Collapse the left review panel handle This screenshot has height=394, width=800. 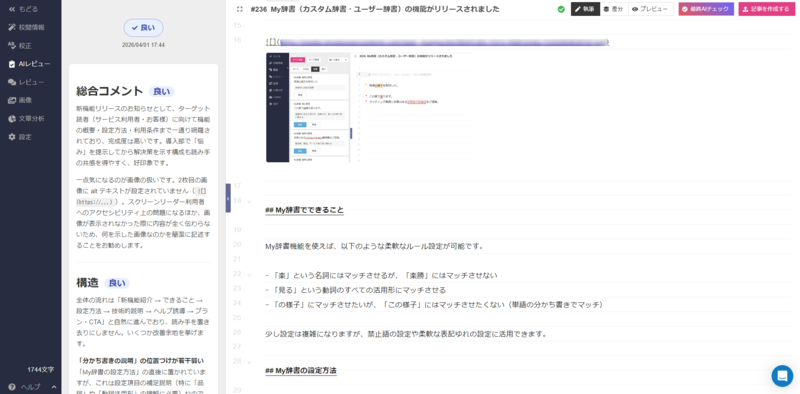coord(228,199)
